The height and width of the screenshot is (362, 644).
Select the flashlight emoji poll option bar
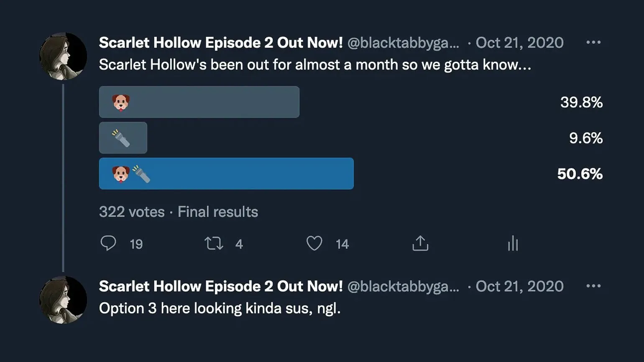click(123, 138)
